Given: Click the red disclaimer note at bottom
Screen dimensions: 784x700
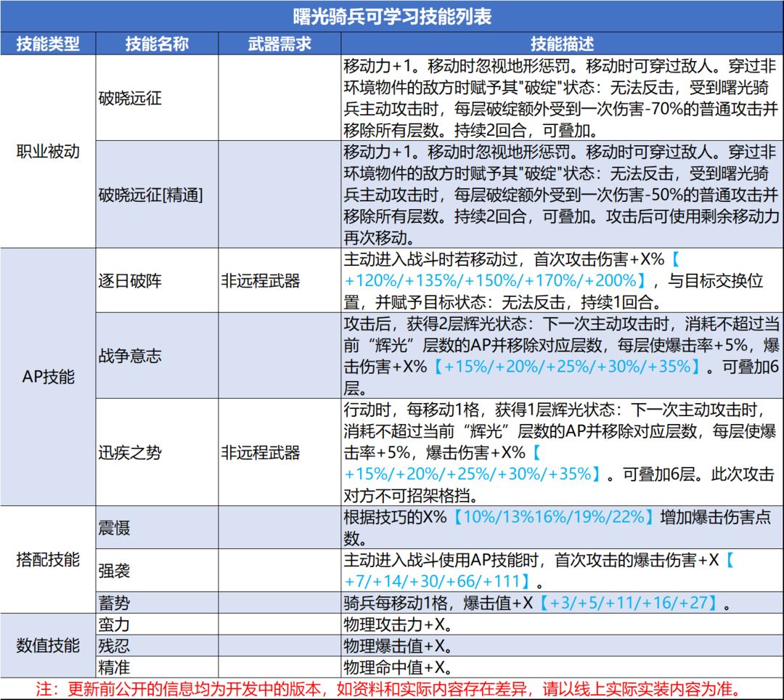Looking at the screenshot, I should [388, 689].
